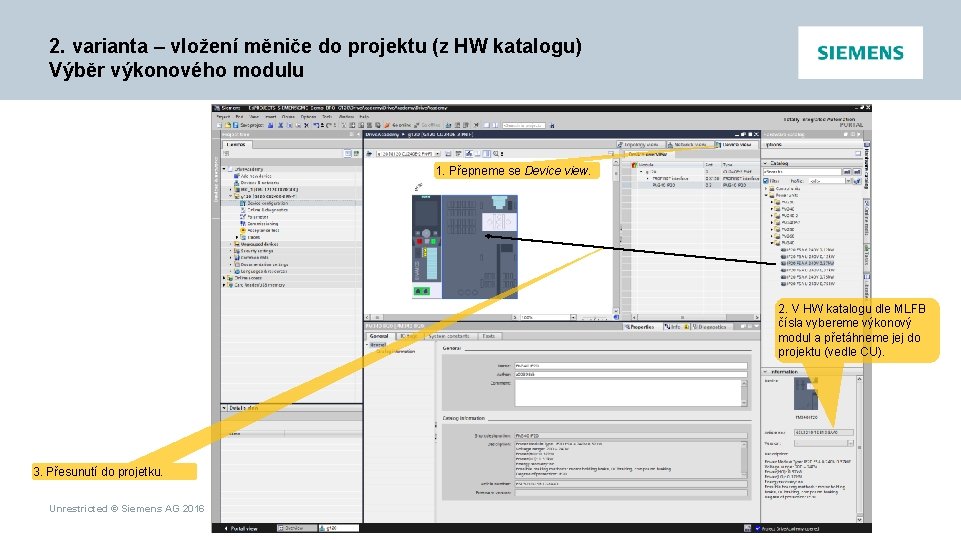Open the Project menu

click(x=223, y=116)
